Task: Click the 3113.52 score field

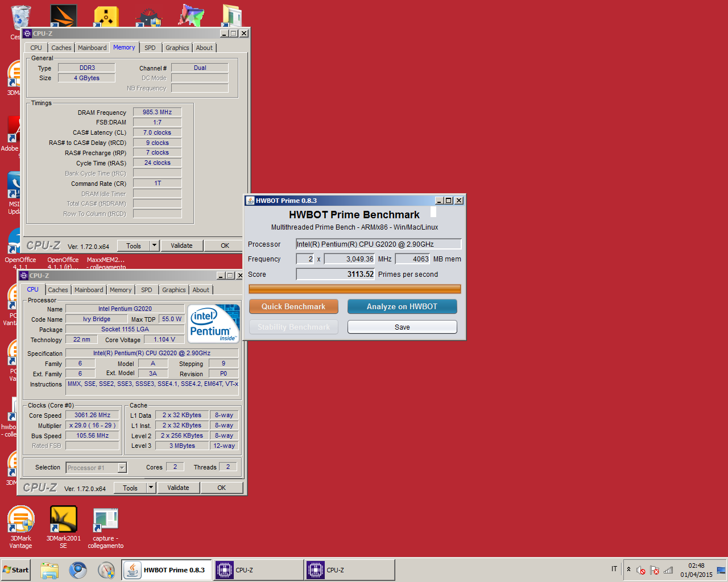Action: tap(336, 274)
